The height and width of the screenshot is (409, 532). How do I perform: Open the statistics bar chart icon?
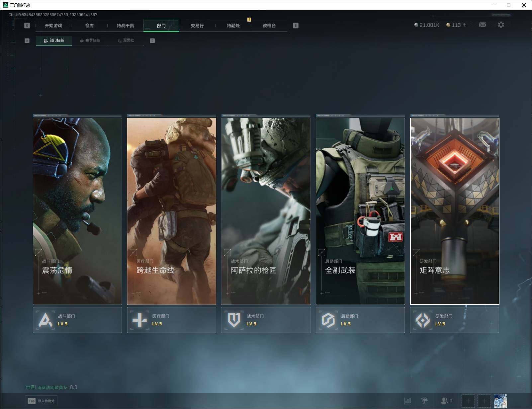point(407,401)
